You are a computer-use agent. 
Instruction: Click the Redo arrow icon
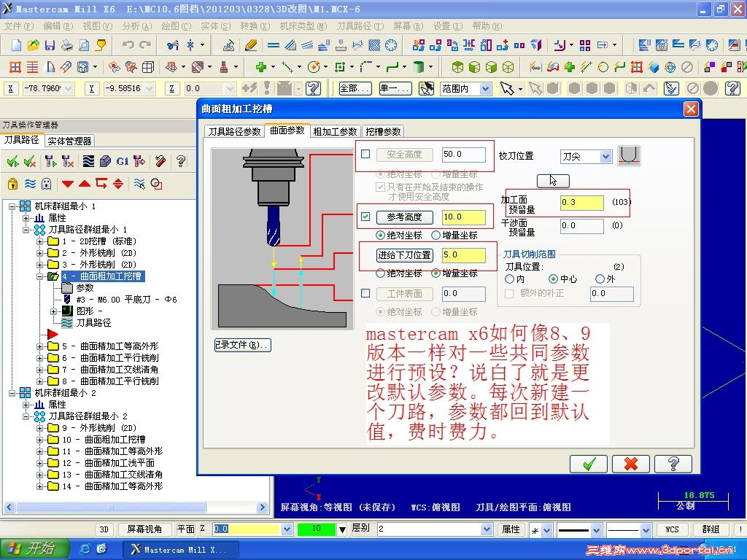pos(145,45)
